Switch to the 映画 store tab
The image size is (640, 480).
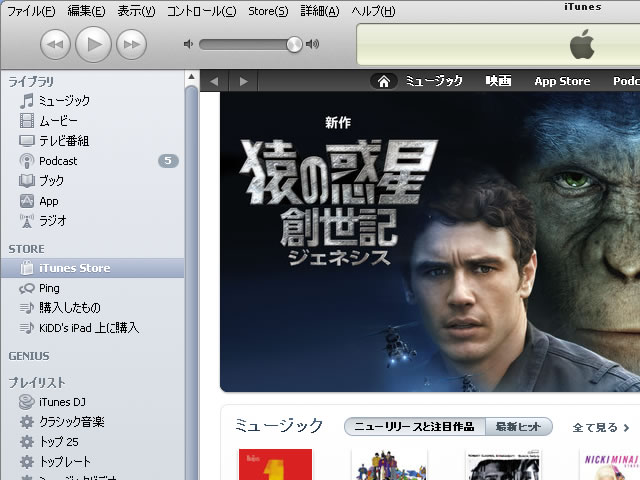tap(498, 81)
